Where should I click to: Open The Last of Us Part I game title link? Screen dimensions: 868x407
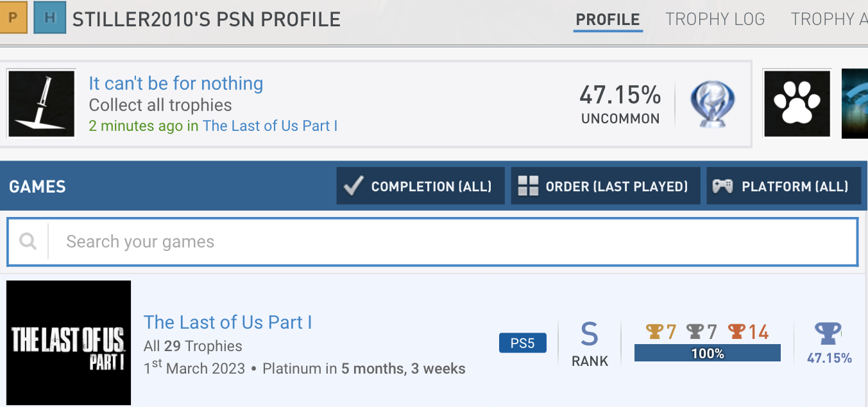click(228, 322)
